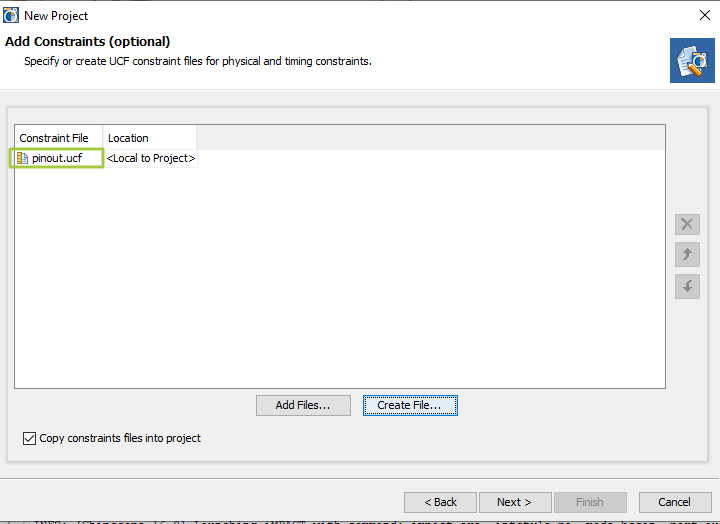This screenshot has height=524, width=720.
Task: Click the Finish button
Action: [x=589, y=502]
